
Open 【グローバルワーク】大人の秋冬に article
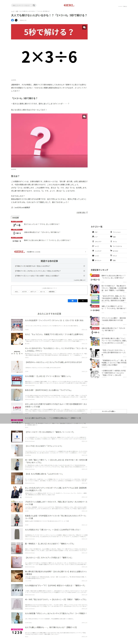tap(50, 432)
